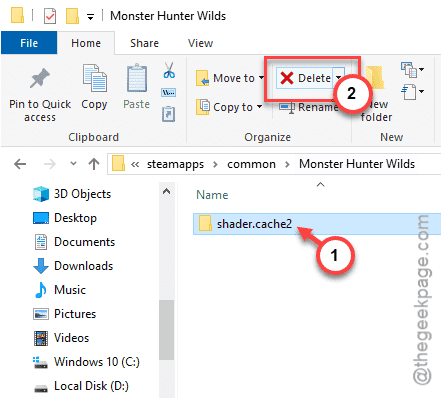
Task: Click the Up one level arrow
Action: tap(94, 164)
